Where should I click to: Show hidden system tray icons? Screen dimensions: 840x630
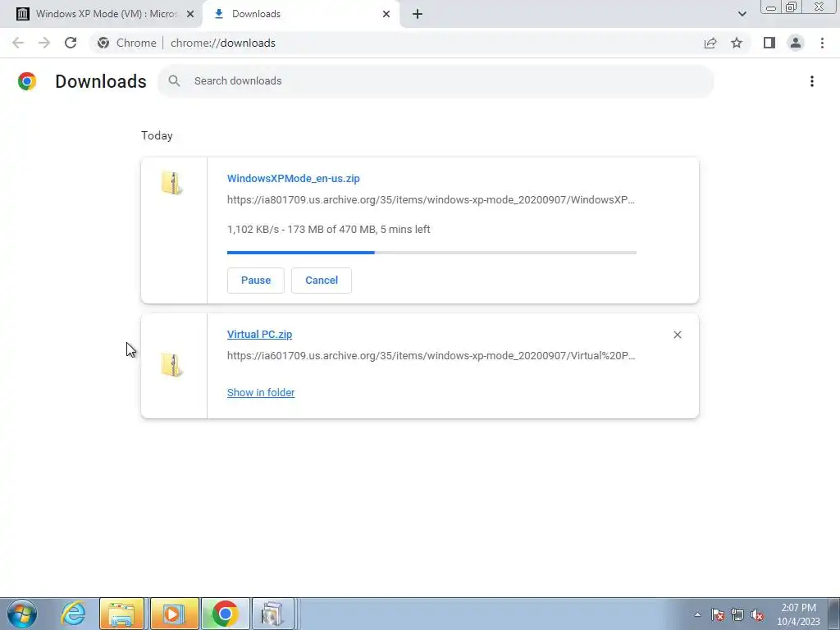pyautogui.click(x=697, y=614)
